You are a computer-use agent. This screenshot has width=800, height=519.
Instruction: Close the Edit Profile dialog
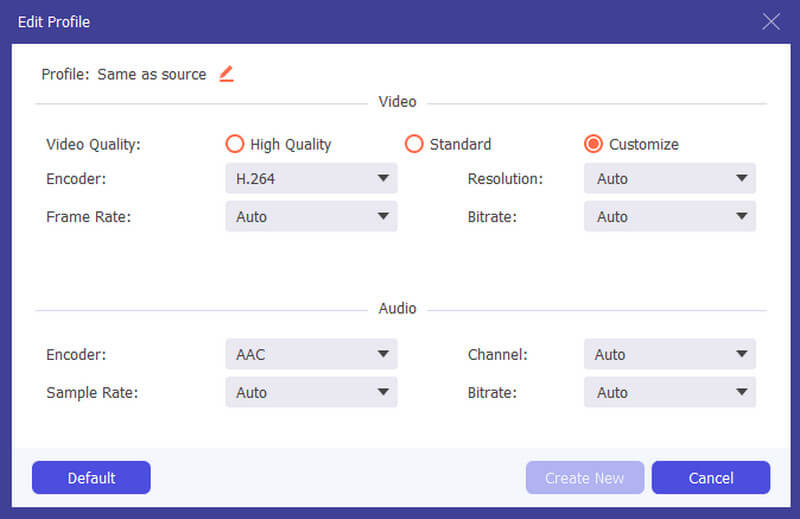tap(770, 22)
